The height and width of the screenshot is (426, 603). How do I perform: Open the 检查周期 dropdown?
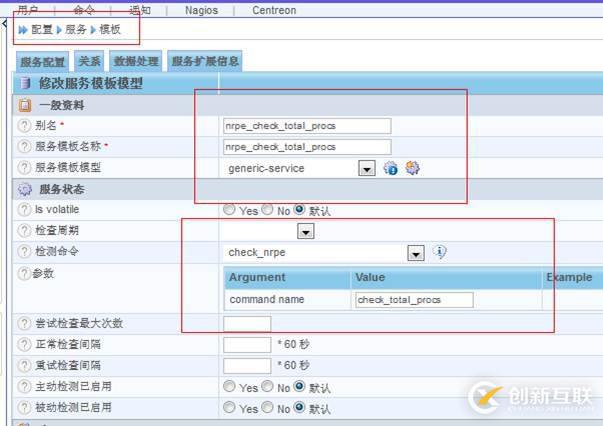point(306,231)
